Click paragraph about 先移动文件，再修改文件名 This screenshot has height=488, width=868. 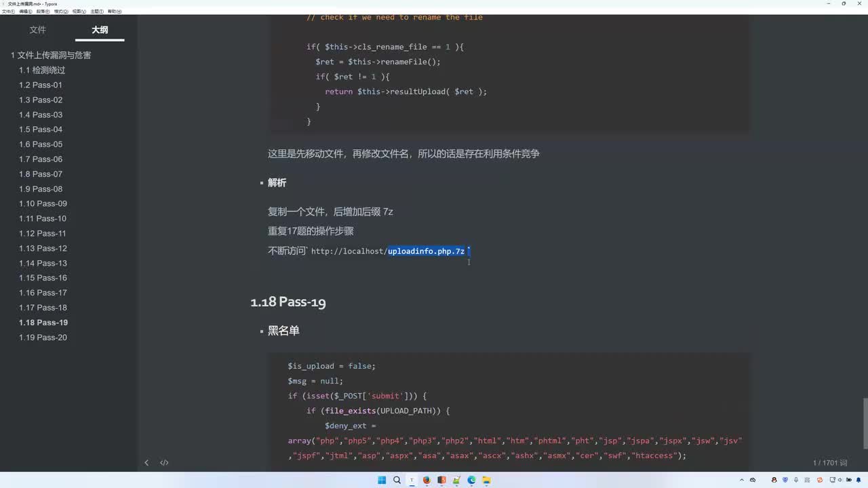(x=403, y=154)
